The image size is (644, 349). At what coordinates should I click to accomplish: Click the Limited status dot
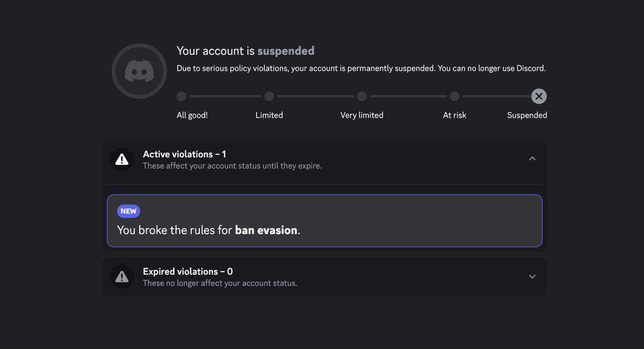click(x=269, y=97)
